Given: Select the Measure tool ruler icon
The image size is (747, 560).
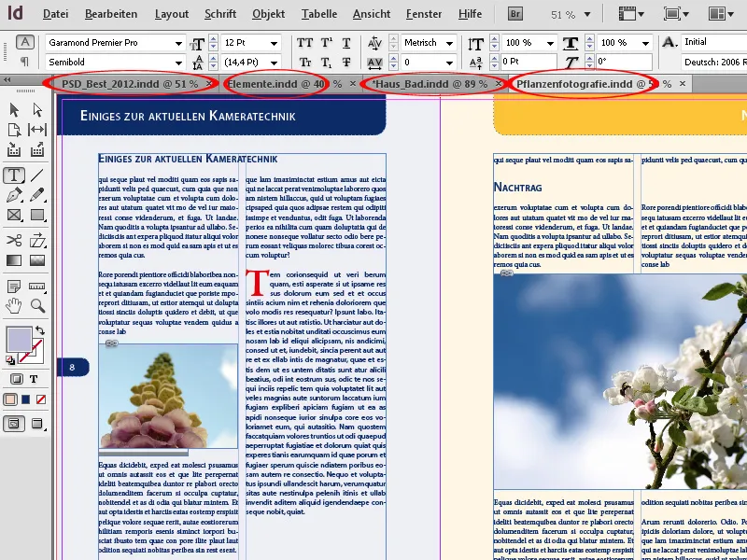Looking at the screenshot, I should click(x=37, y=286).
